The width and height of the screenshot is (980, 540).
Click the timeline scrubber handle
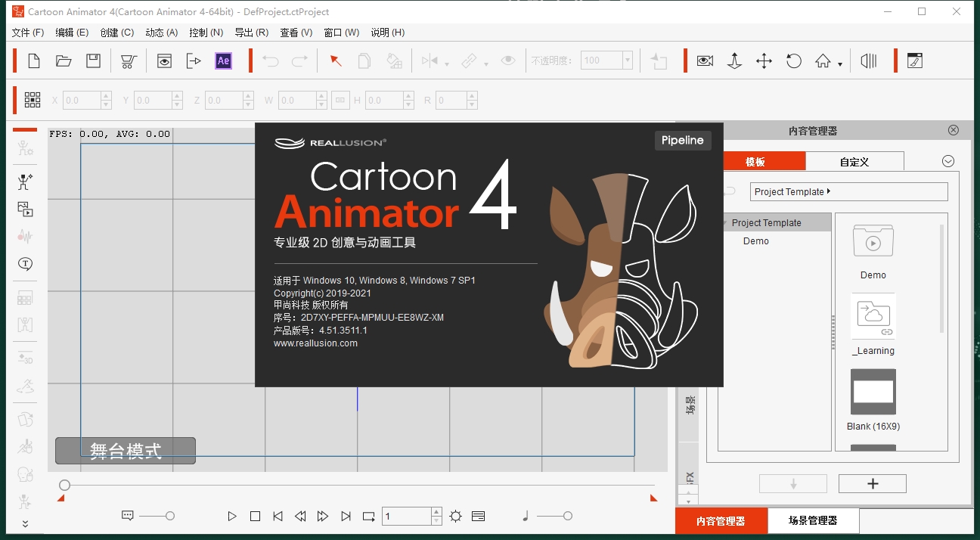[x=65, y=485]
